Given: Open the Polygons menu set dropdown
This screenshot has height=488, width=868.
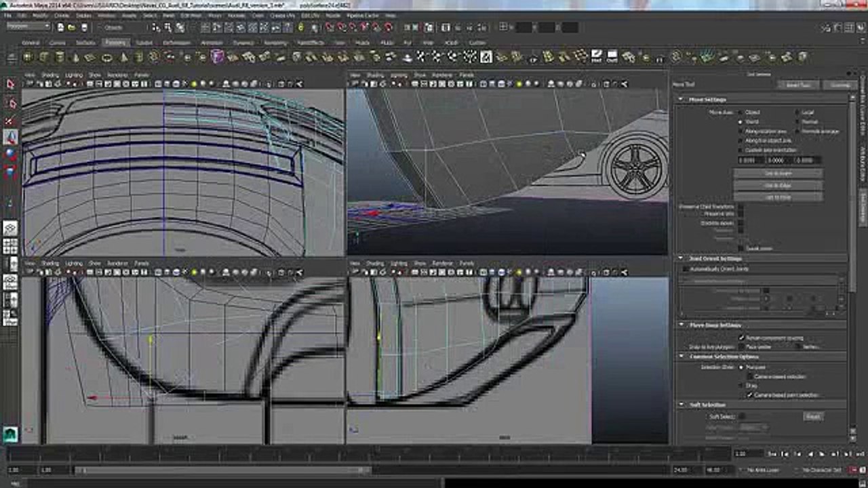Looking at the screenshot, I should pyautogui.click(x=28, y=26).
